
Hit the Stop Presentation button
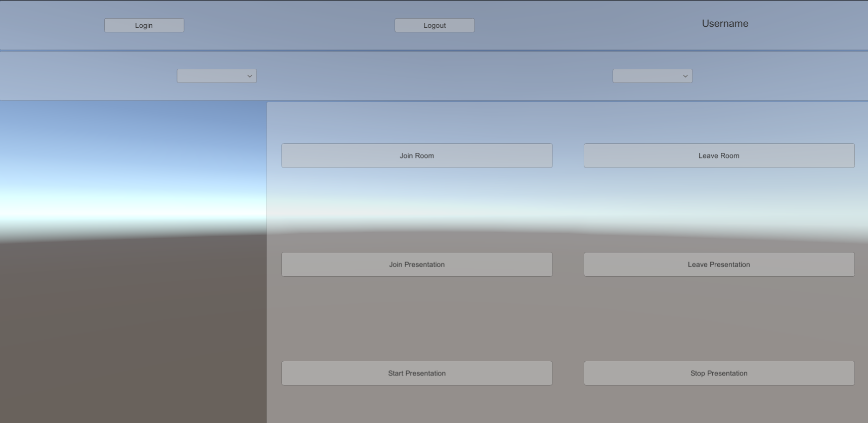tap(719, 373)
